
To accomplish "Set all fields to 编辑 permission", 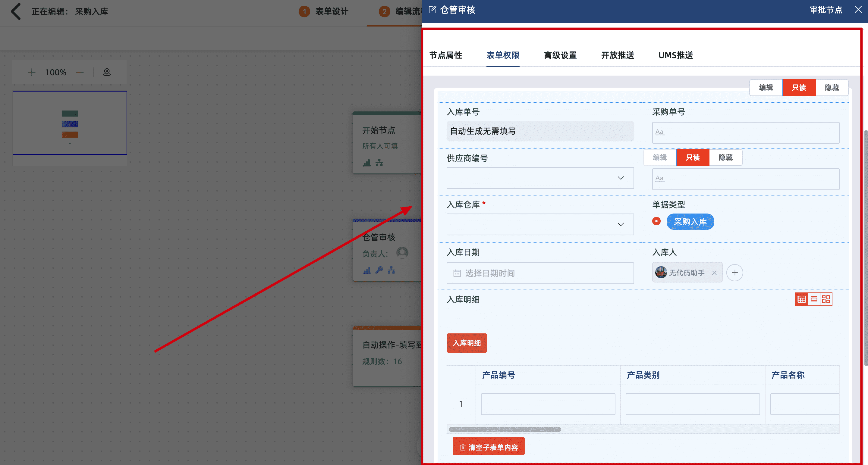I will coord(766,88).
